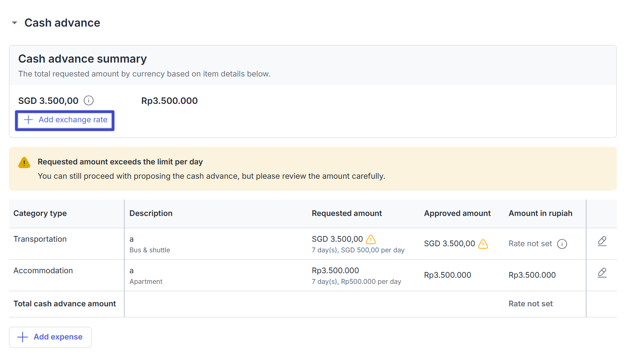Click the Total cash advance amount label
This screenshot has height=364, width=627.
point(65,304)
